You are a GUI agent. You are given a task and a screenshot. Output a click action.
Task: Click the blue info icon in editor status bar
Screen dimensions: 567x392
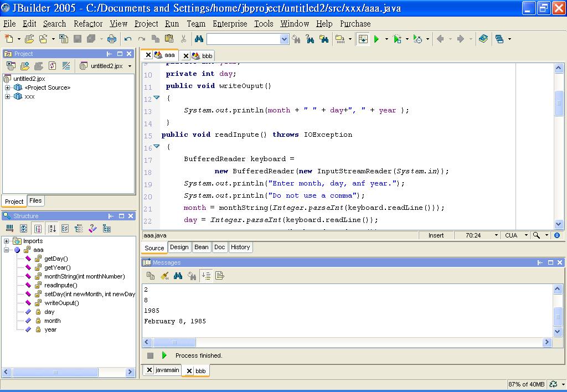[557, 235]
